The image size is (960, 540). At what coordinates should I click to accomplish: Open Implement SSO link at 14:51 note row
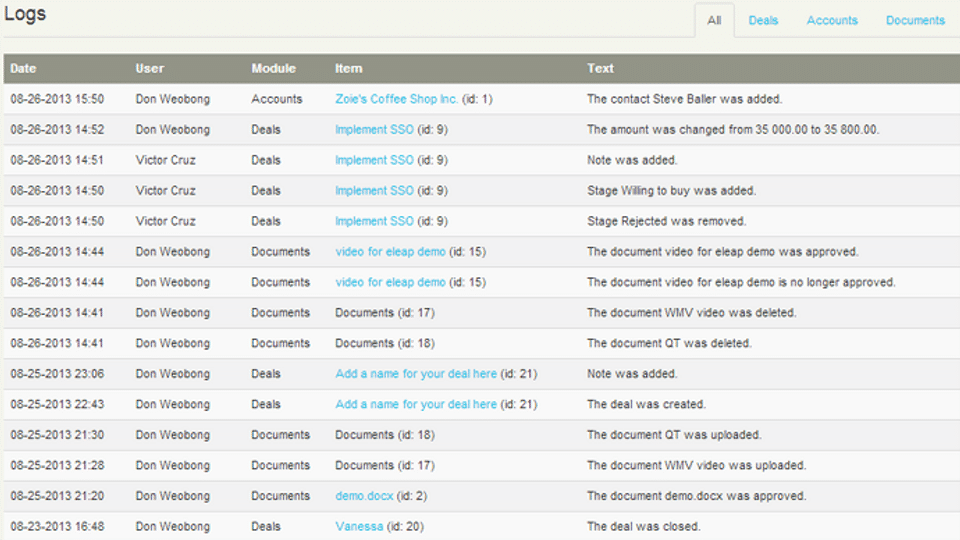tap(374, 160)
